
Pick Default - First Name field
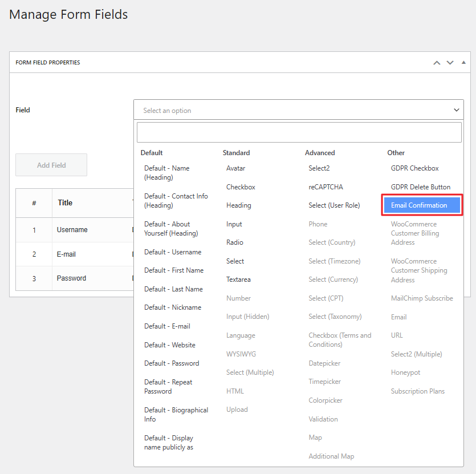click(x=174, y=270)
